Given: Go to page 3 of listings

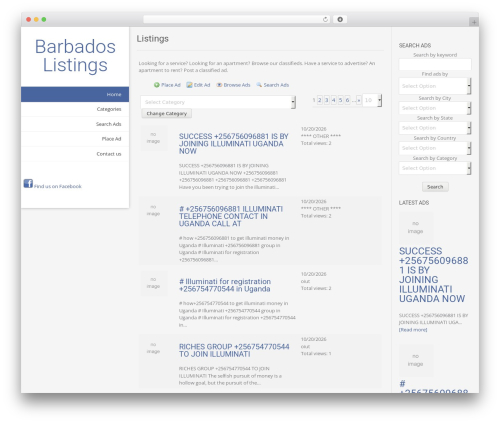Looking at the screenshot, I should pos(326,100).
